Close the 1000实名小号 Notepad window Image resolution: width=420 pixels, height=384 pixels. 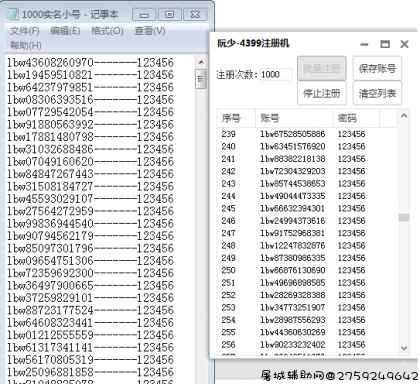(x=195, y=14)
